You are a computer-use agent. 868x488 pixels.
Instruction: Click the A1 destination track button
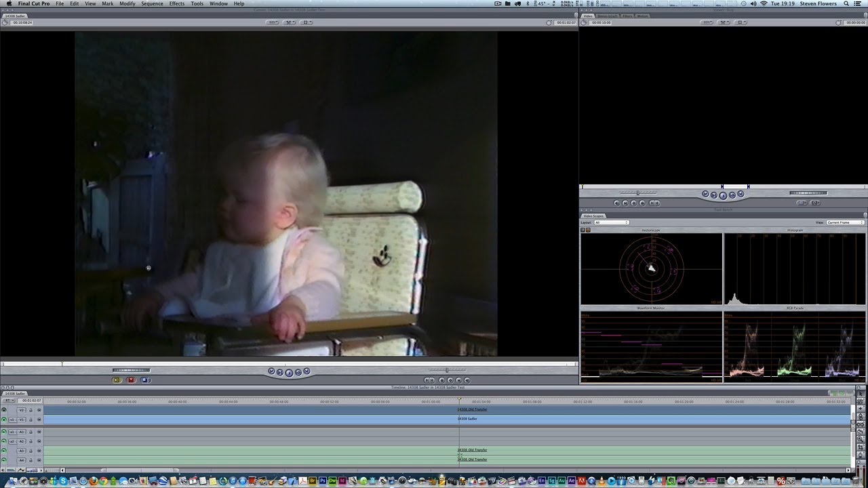22,432
